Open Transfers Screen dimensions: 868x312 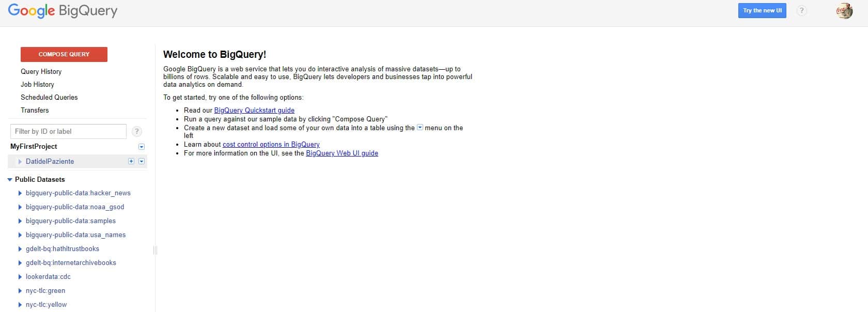(x=35, y=111)
